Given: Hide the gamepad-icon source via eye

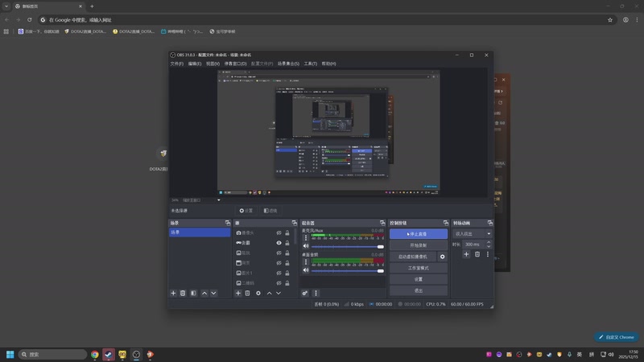Looking at the screenshot, I should [x=279, y=243].
